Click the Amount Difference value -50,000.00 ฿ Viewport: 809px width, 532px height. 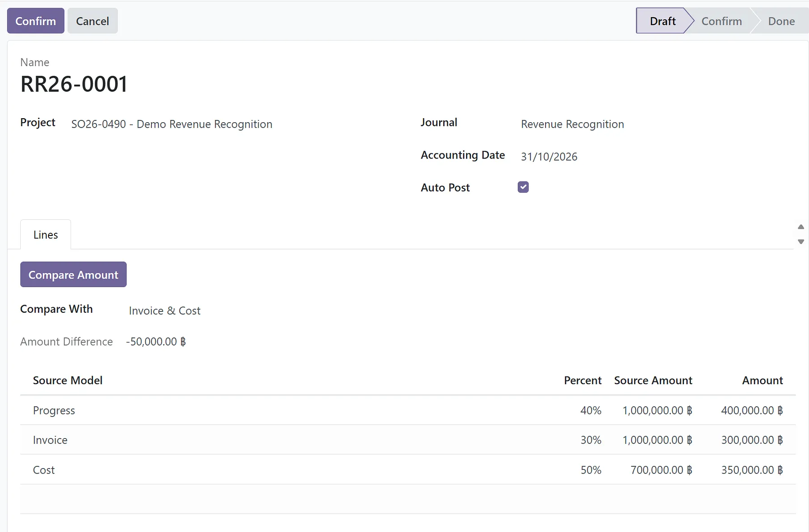(156, 341)
